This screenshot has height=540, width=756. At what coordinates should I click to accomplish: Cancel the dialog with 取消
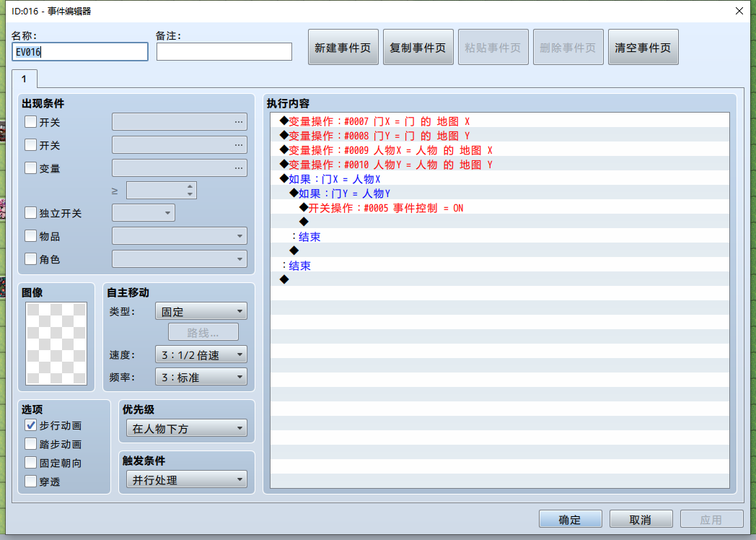pos(641,519)
